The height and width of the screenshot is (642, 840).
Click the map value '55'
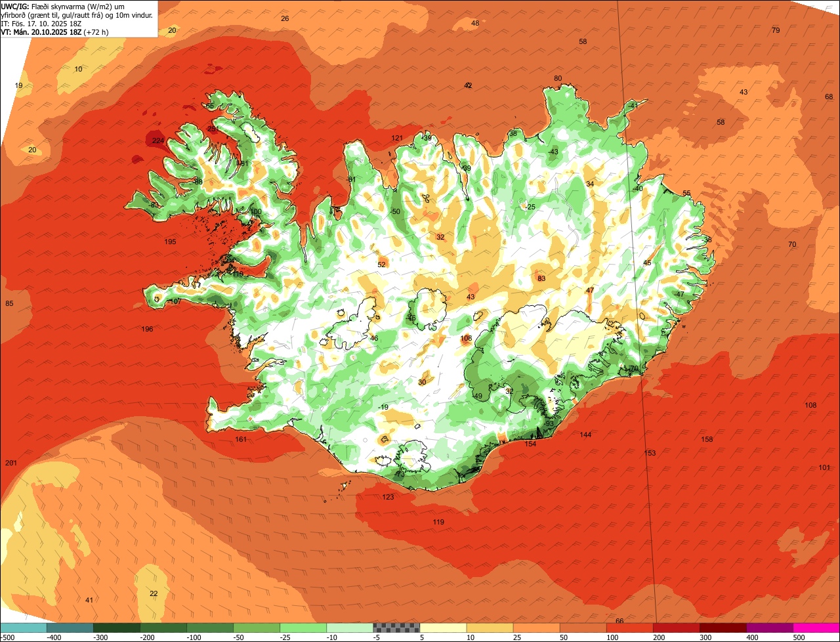(686, 193)
